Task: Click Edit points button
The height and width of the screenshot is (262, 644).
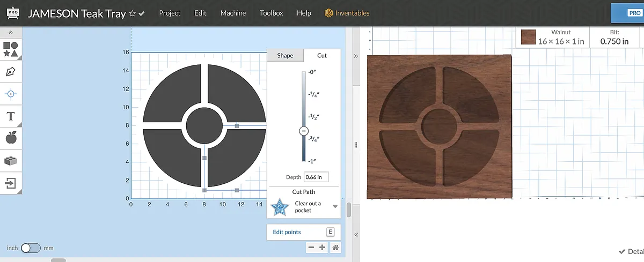Action: pos(304,232)
